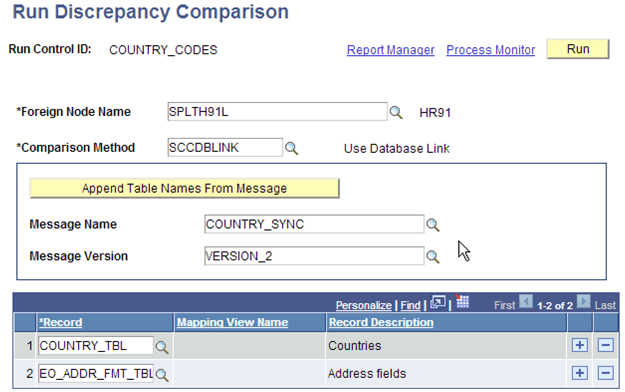Open the Report Manager link

(391, 50)
